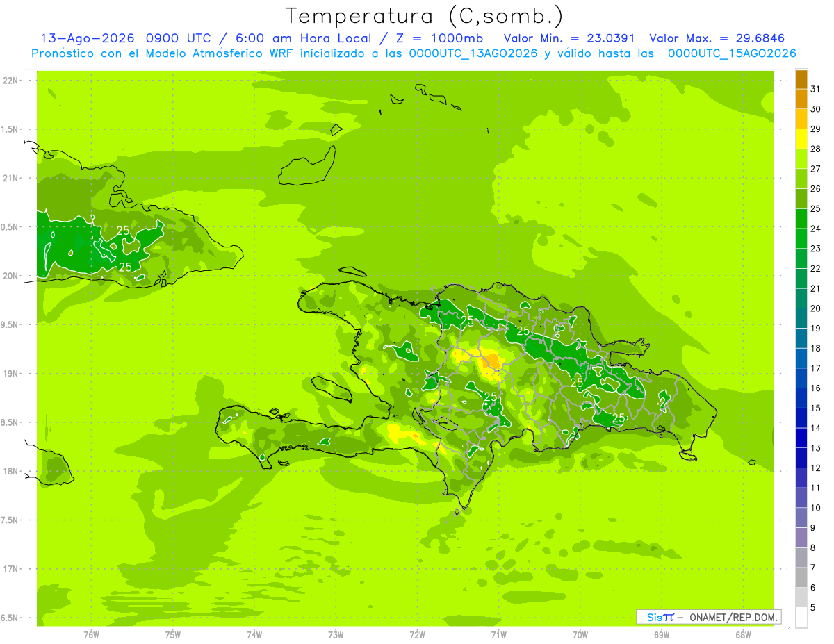Select the gray swatch between 6 and 7
The image size is (834, 644).
801,578
